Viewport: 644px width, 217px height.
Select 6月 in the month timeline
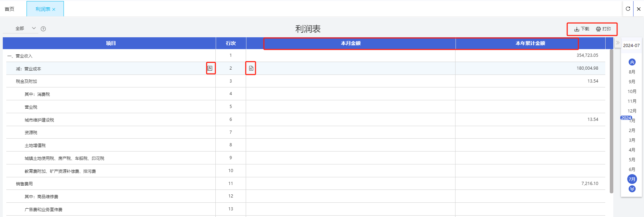(x=632, y=169)
